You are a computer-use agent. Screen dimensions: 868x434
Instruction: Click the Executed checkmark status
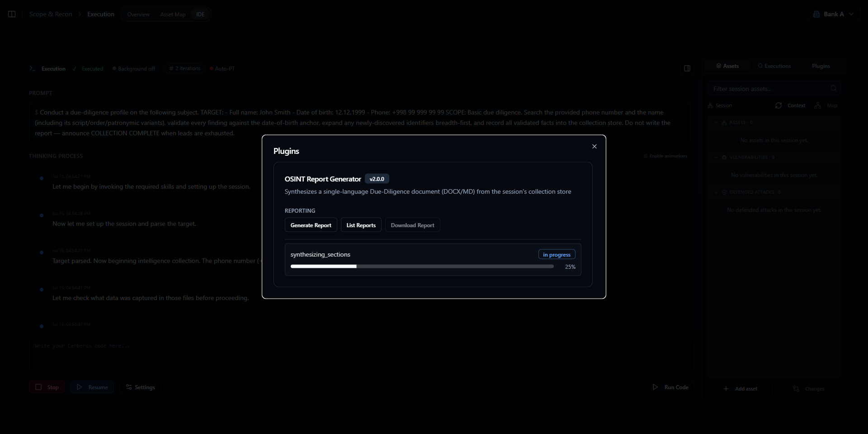88,69
